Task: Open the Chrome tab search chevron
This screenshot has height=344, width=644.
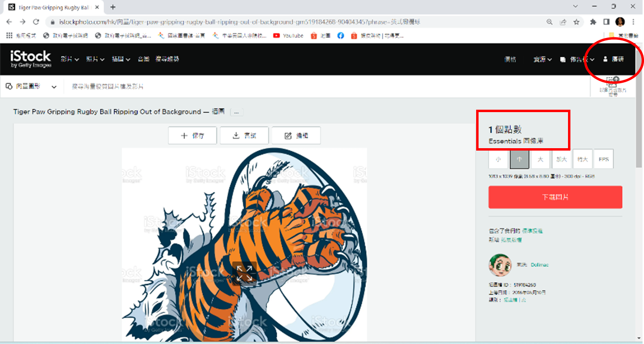Action: [576, 7]
